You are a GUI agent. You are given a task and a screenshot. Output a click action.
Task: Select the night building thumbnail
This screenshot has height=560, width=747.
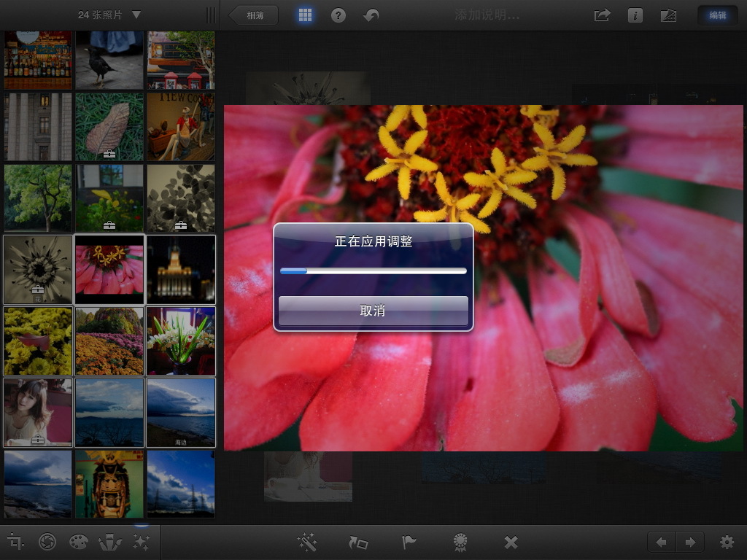pos(181,269)
